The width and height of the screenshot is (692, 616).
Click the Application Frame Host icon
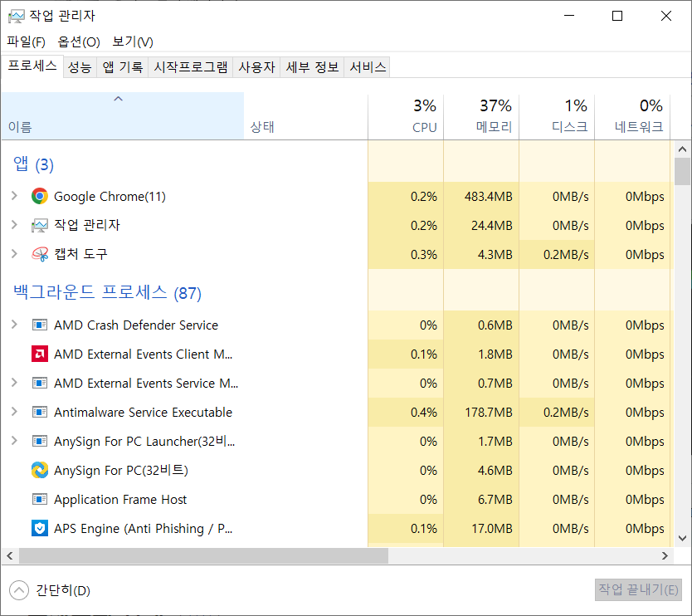pyautogui.click(x=40, y=500)
